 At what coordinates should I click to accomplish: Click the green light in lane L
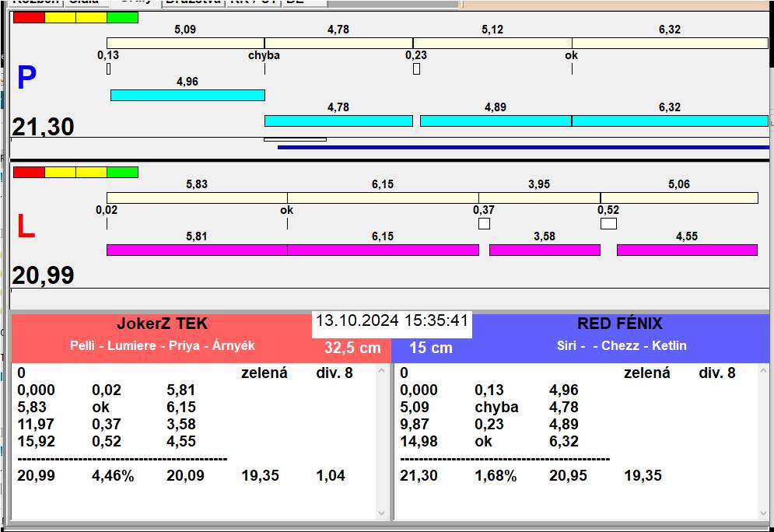tap(122, 172)
